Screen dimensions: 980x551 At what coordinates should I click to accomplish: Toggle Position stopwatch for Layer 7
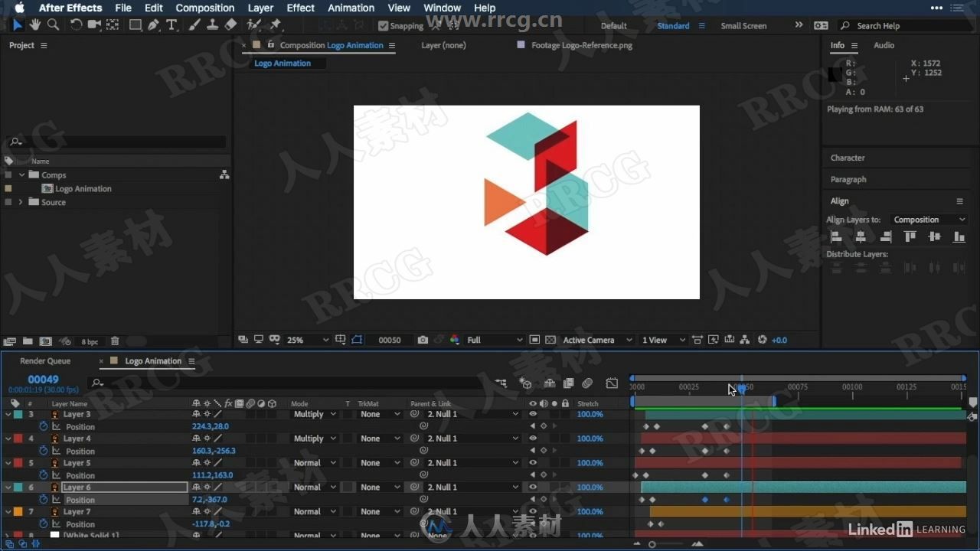click(x=44, y=524)
